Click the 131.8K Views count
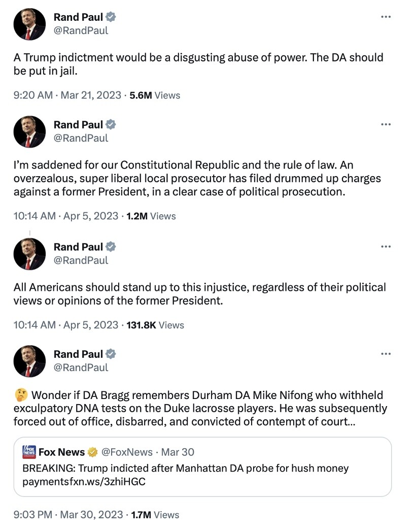 [155, 325]
